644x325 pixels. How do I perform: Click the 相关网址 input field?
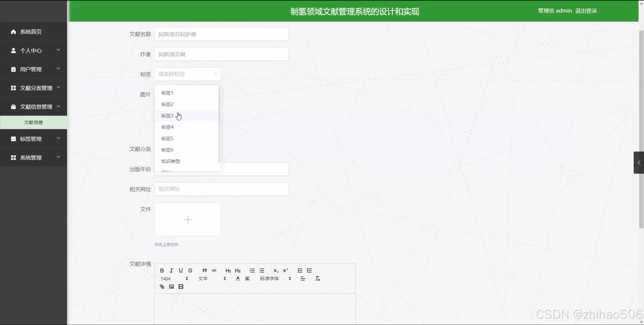[221, 189]
